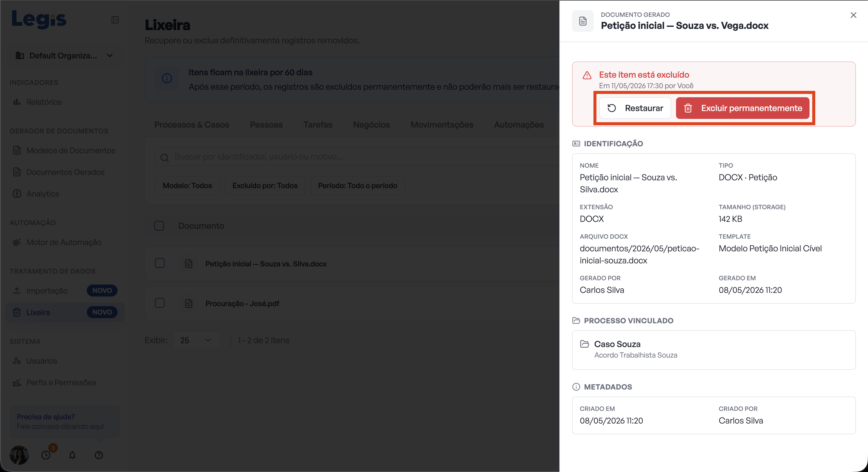
Task: Switch to the Pessoas tab
Action: click(266, 125)
